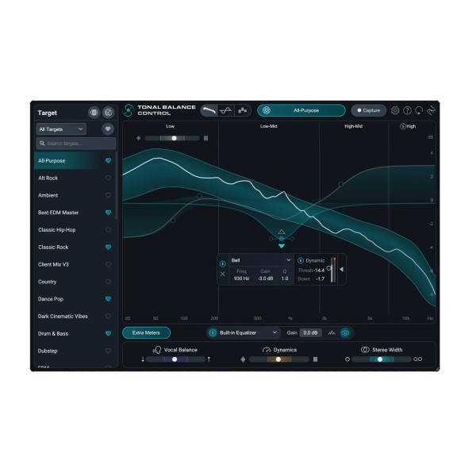Click the mono single-circle icon at Stereo Width
Image resolution: width=476 pixels, height=476 pixels.
(347, 359)
